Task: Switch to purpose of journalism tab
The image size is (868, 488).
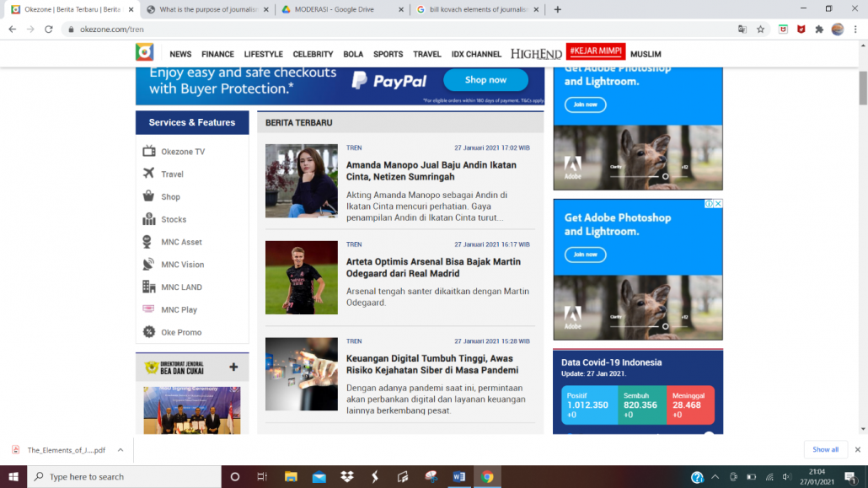Action: tap(208, 9)
